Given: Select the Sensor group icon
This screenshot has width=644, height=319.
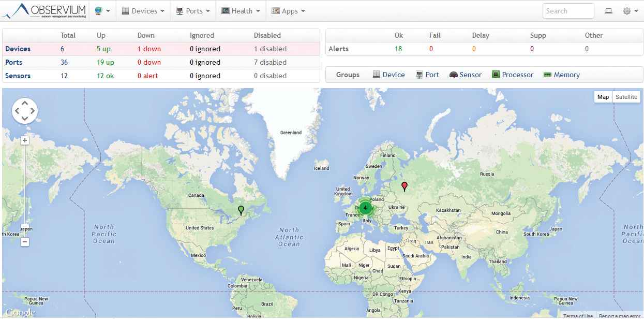Looking at the screenshot, I should pyautogui.click(x=453, y=75).
